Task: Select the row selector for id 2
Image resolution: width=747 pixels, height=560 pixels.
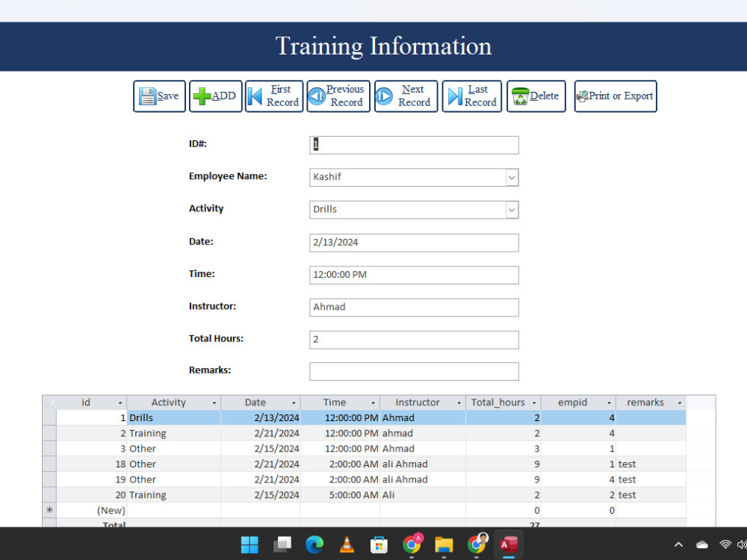Action: point(49,433)
